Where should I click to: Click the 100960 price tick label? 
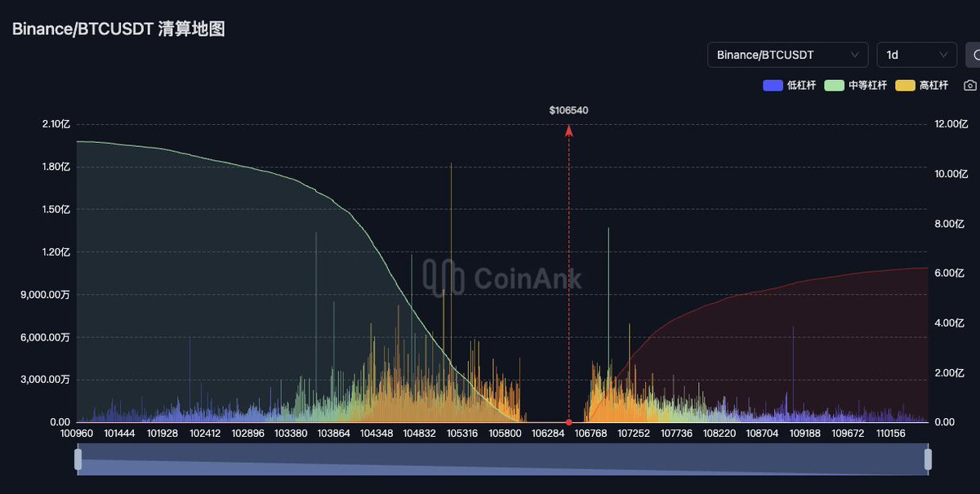point(77,434)
